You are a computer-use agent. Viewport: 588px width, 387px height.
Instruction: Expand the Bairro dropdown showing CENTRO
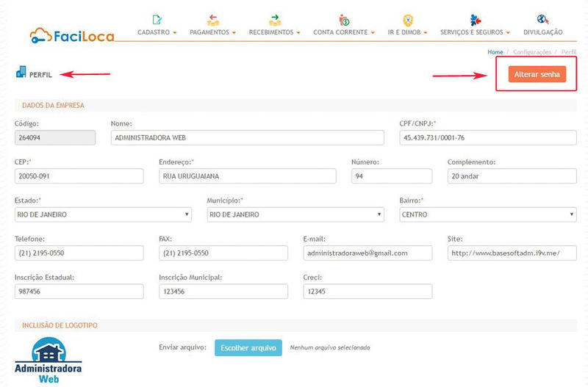click(x=487, y=214)
